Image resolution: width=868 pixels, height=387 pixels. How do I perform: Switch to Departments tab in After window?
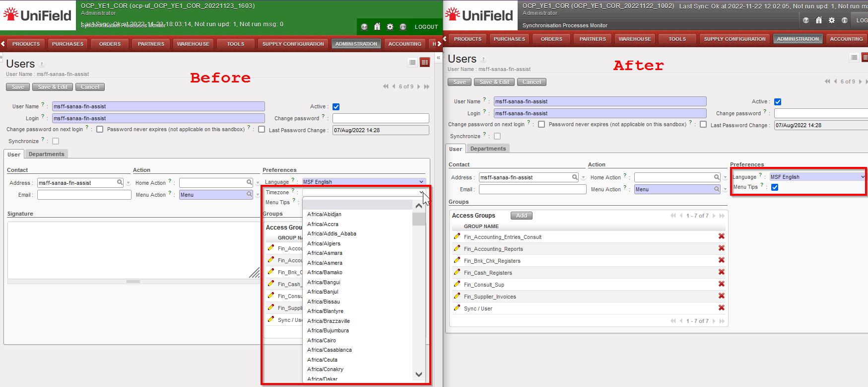click(x=488, y=149)
